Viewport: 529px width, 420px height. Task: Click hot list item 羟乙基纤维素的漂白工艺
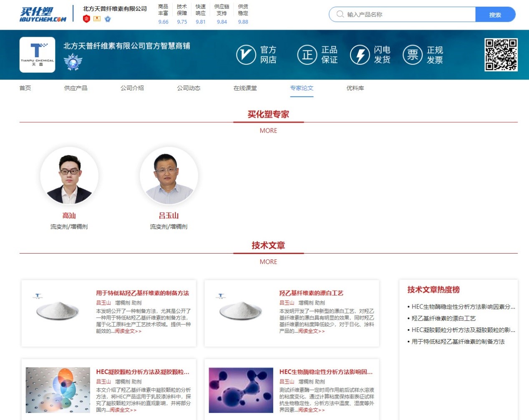tap(443, 318)
